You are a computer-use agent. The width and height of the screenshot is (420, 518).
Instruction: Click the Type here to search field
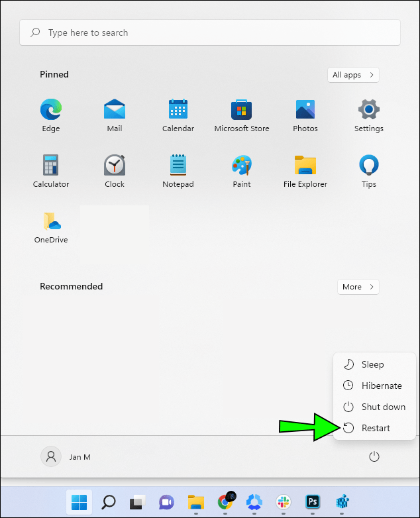210,32
